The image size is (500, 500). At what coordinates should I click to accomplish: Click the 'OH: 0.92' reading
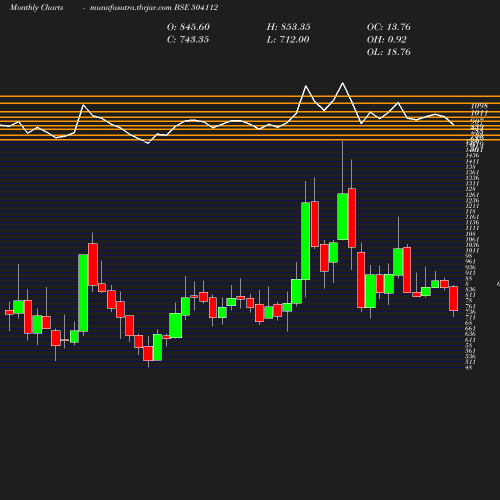tap(387, 39)
